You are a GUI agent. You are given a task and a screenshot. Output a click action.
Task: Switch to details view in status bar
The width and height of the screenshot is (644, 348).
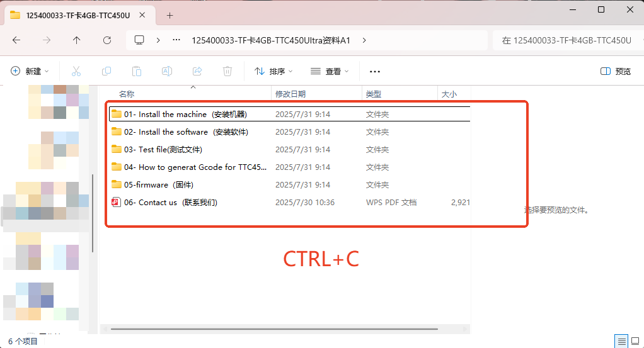click(x=621, y=341)
